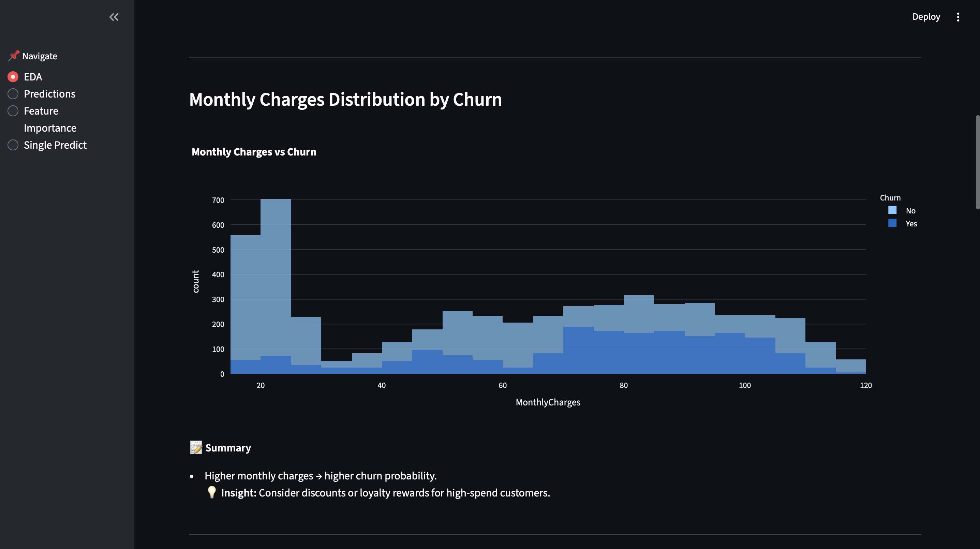
Task: Click the Deploy button
Action: pyautogui.click(x=926, y=17)
